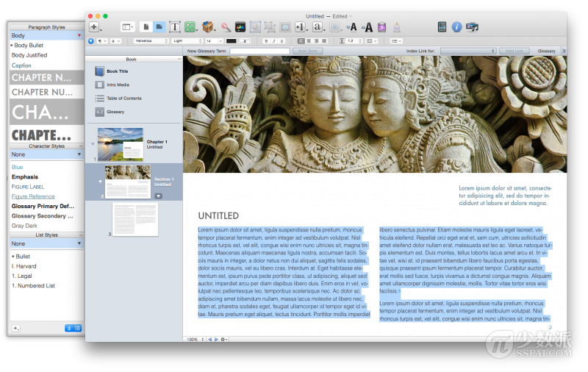Screen dimensions: 588x372
Task: Open the page number insert menu
Action: tap(301, 27)
